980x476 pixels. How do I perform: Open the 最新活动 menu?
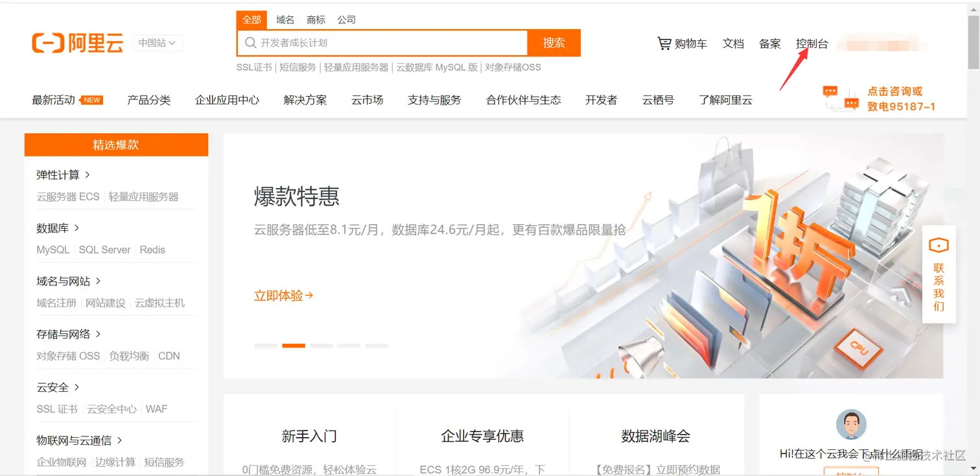pyautogui.click(x=53, y=100)
